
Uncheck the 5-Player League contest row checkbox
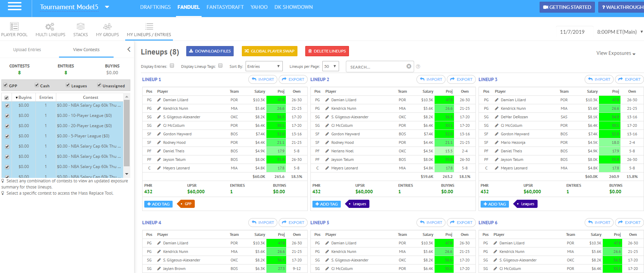point(7,136)
